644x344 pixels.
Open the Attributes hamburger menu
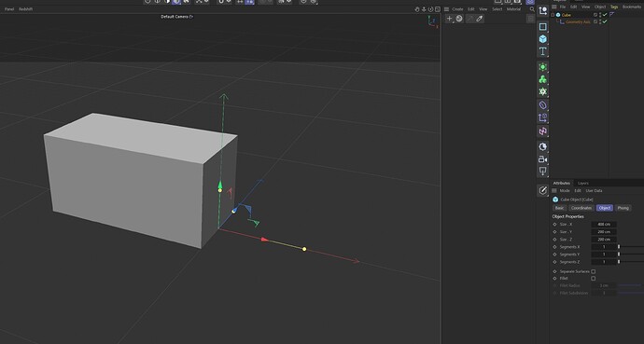[x=554, y=191]
